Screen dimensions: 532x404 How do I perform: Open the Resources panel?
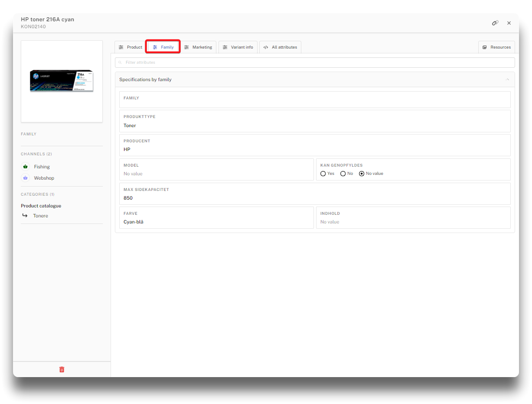[x=496, y=47]
